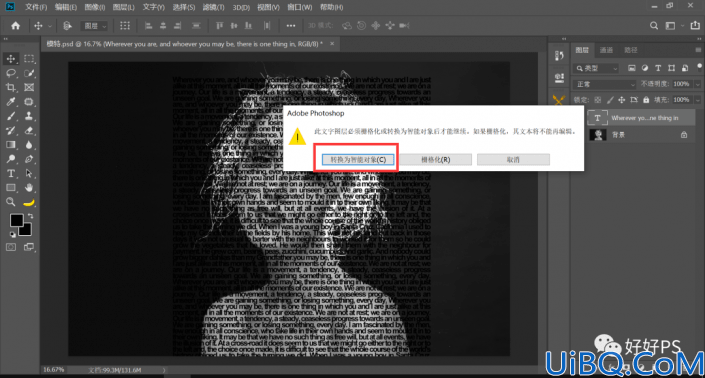Select the Rectangular Marquee tool
Screen dimensions: 705x378
pos(29,59)
